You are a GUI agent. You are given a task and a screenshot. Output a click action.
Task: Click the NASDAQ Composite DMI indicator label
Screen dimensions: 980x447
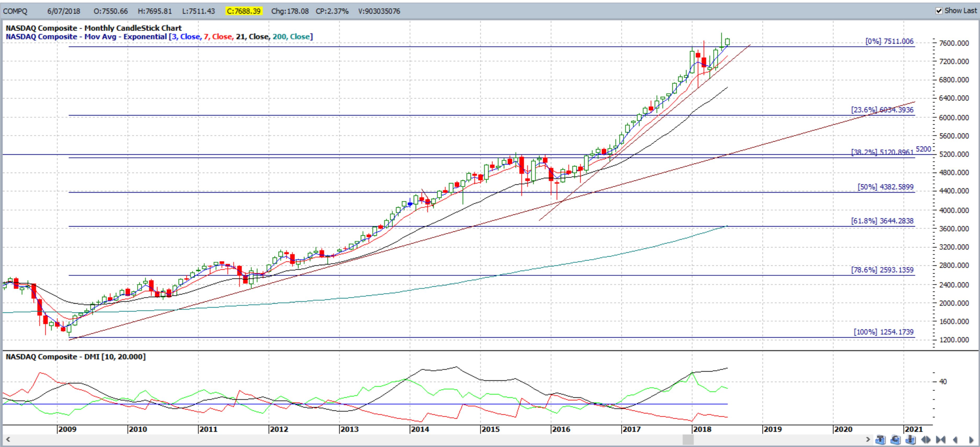point(75,356)
